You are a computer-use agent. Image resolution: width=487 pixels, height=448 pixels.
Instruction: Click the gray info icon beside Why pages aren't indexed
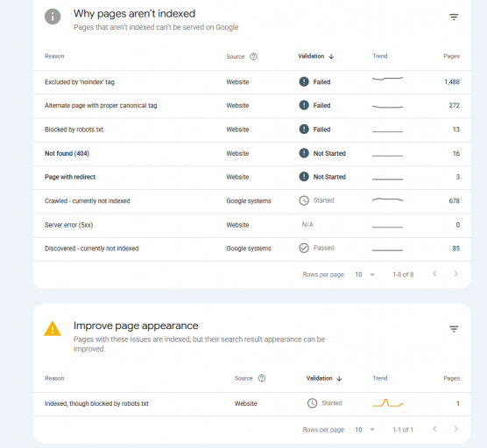tap(53, 17)
